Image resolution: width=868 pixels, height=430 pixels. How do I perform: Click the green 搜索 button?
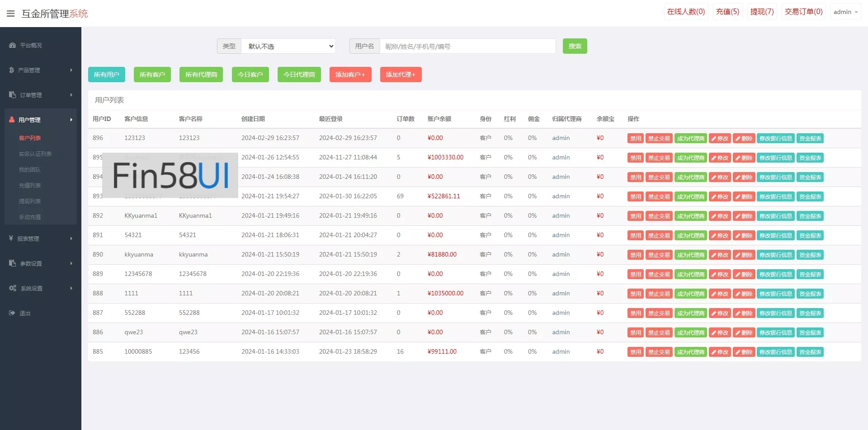[575, 46]
